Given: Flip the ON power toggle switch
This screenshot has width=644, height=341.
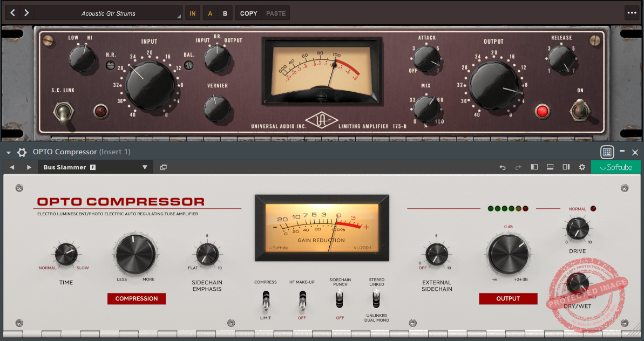Looking at the screenshot, I should pyautogui.click(x=580, y=111).
